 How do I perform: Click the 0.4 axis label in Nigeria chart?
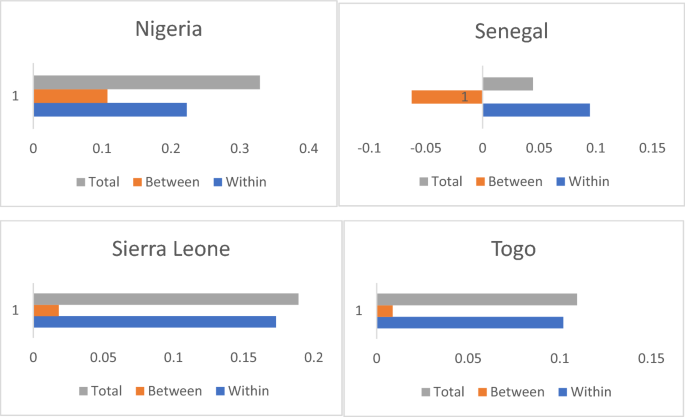308,148
